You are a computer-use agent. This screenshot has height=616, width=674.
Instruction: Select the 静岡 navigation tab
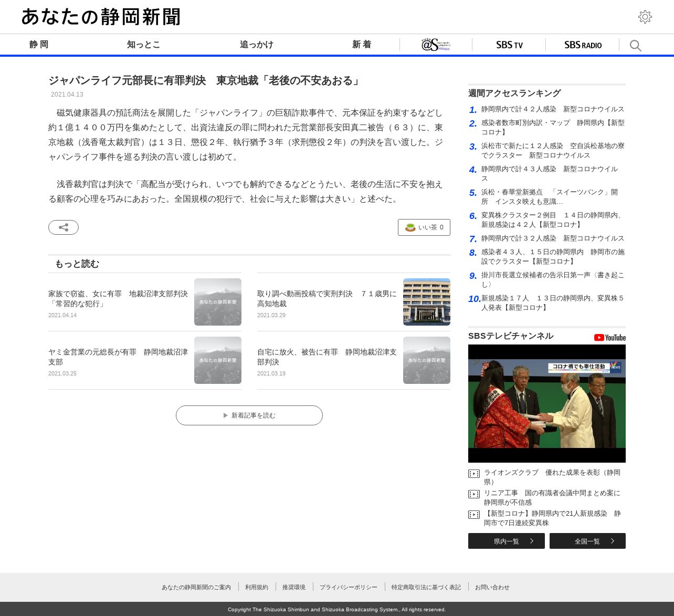39,45
